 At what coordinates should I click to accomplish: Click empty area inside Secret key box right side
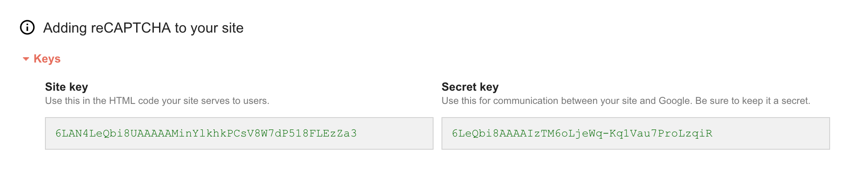coord(771,133)
